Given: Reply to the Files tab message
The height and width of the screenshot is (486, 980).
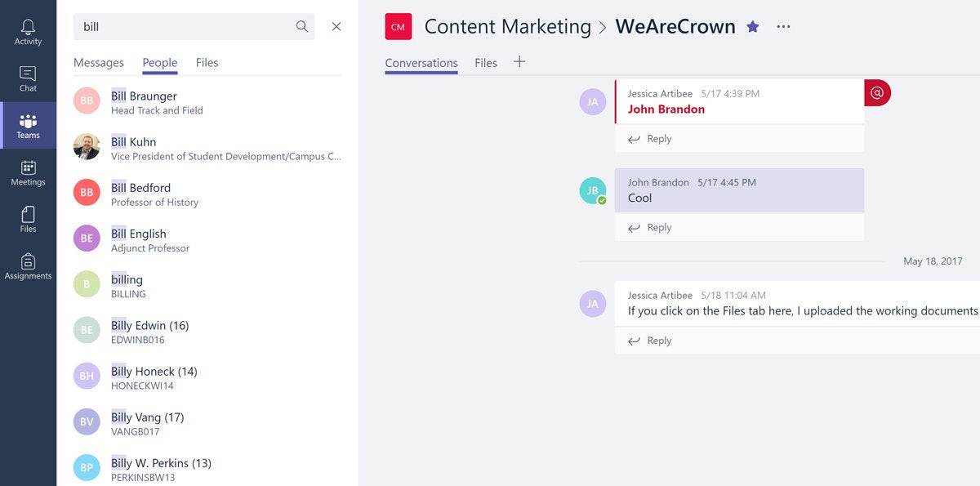Looking at the screenshot, I should pos(650,341).
